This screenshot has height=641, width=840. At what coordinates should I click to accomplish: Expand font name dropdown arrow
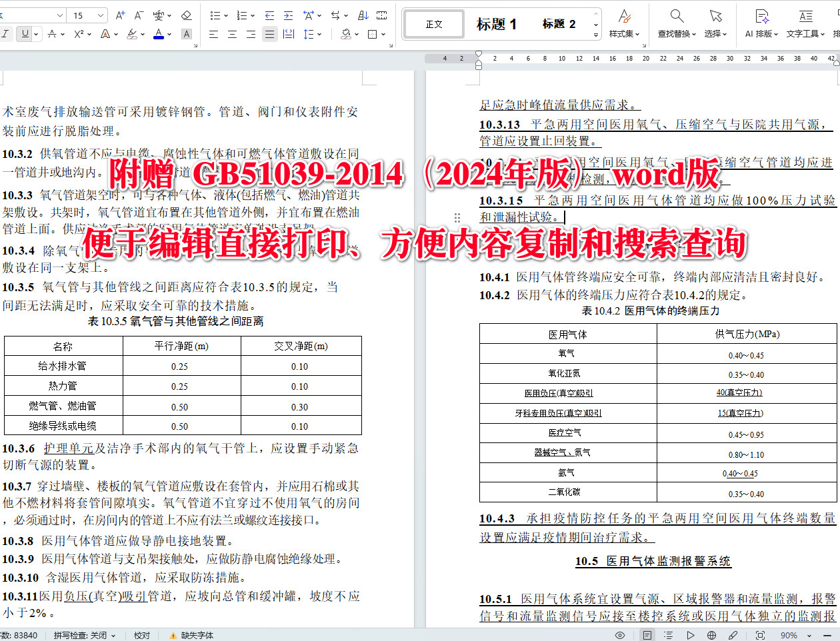pos(60,15)
